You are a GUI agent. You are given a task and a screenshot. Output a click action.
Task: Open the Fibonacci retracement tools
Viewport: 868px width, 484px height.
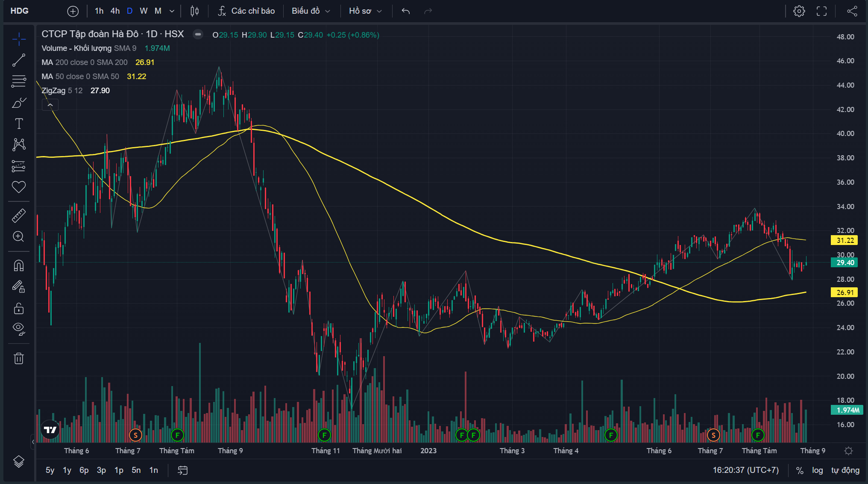[x=18, y=81]
